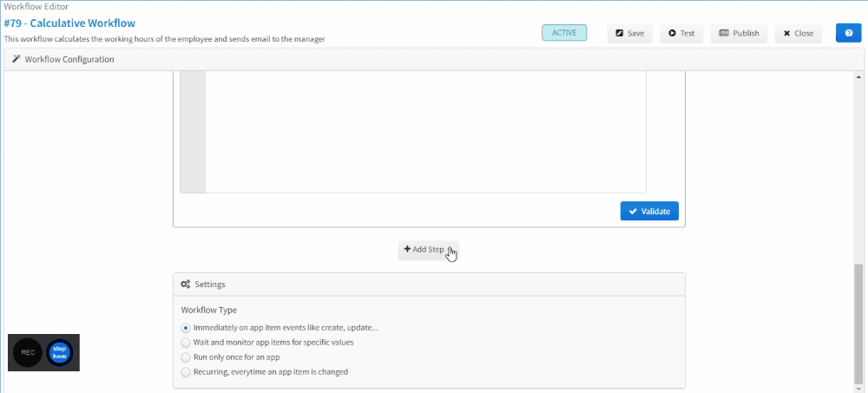Select Wait and monitor app items option

coord(186,342)
